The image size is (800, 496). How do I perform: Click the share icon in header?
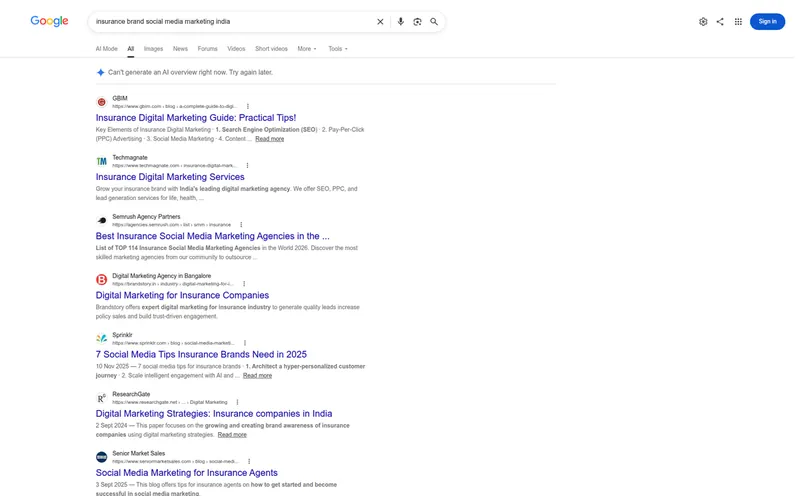pyautogui.click(x=720, y=21)
